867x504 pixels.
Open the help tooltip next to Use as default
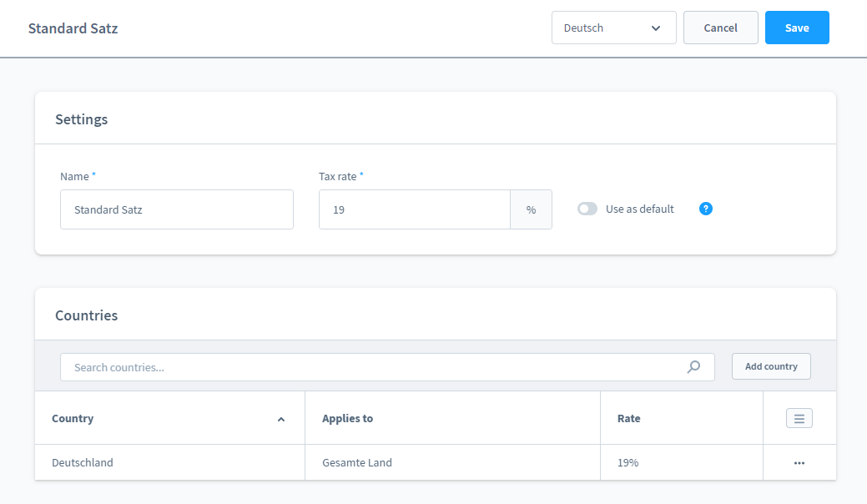pos(706,209)
